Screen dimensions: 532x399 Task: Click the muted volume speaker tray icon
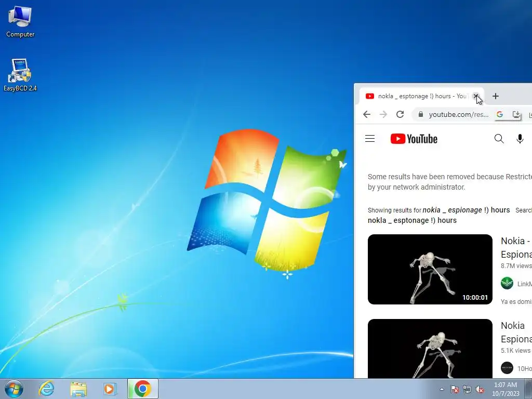(x=480, y=389)
